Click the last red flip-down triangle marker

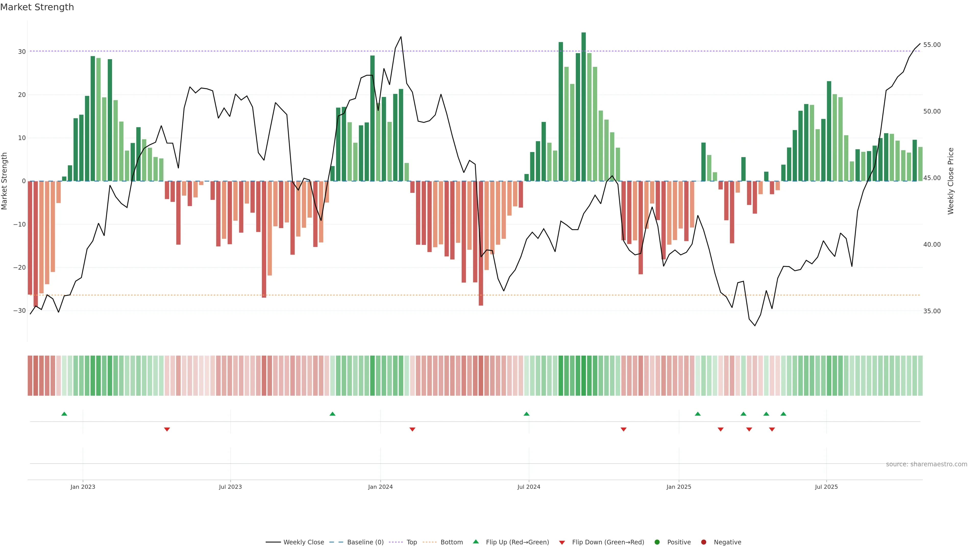[772, 429]
